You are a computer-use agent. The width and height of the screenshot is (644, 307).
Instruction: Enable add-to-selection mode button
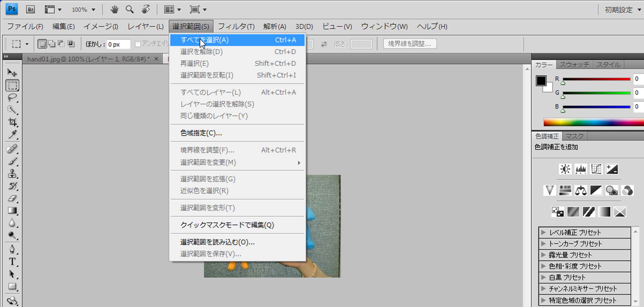52,44
